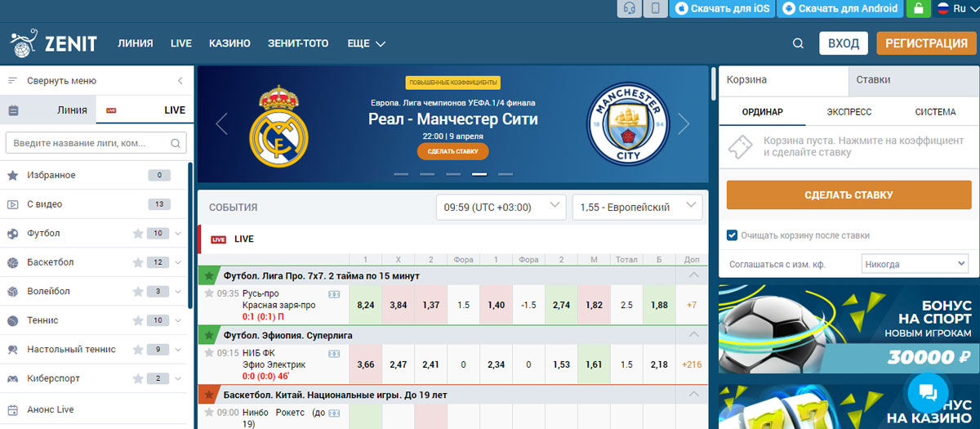
Task: Select odds 8,24 for Русь-про
Action: click(365, 305)
